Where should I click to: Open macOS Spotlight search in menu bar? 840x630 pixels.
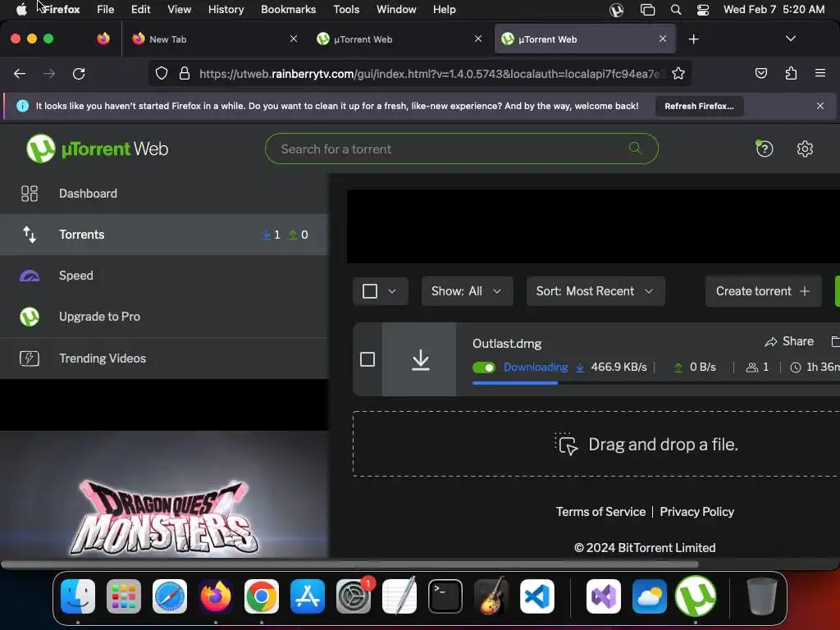tap(676, 10)
